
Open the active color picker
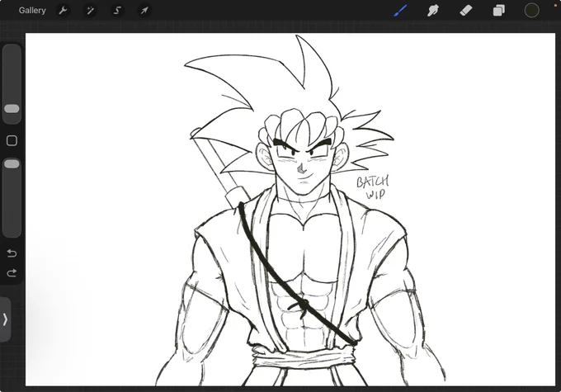(x=531, y=11)
